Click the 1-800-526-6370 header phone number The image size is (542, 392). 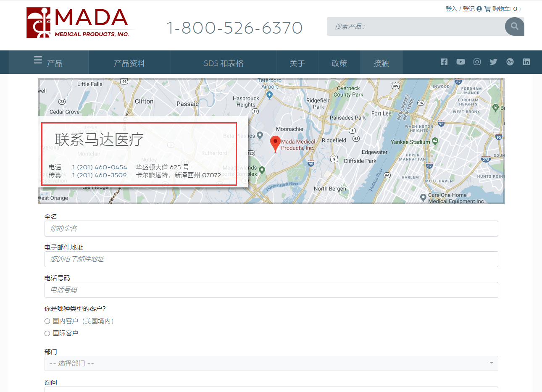234,28
